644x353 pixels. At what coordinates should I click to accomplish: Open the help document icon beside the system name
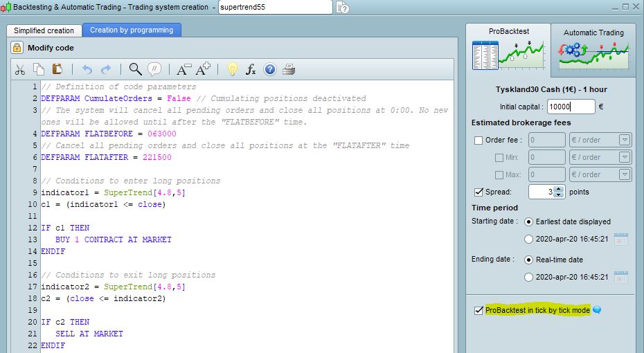click(x=342, y=8)
